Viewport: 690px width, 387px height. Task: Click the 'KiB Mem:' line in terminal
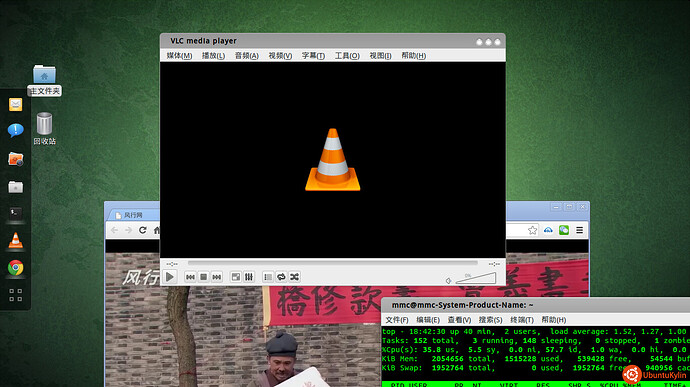pos(536,358)
